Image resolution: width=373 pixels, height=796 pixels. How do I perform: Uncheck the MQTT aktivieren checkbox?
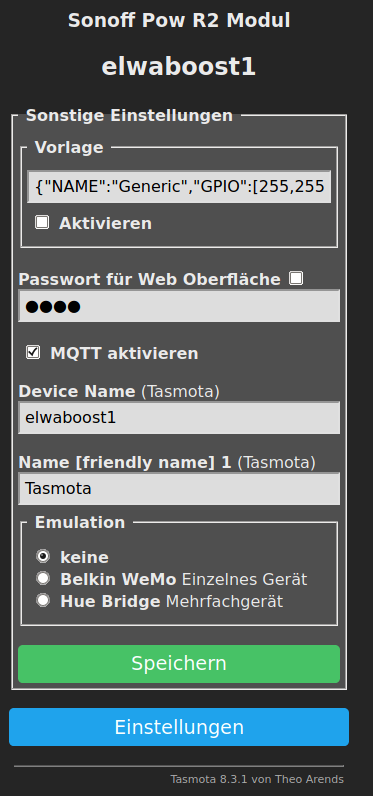[33, 352]
